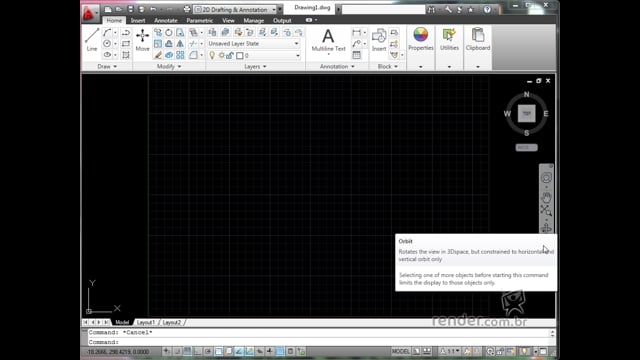Pick the Array tool in Modify panel
This screenshot has width=640, height=360.
pos(180,55)
